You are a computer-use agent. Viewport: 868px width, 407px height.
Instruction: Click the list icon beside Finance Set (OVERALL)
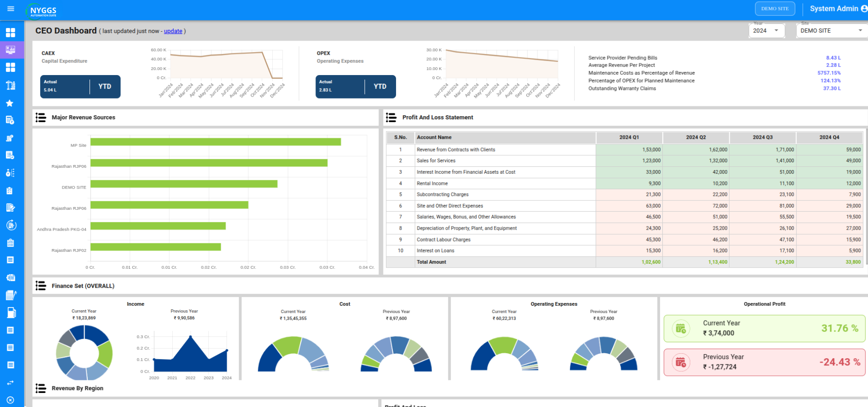coord(41,286)
